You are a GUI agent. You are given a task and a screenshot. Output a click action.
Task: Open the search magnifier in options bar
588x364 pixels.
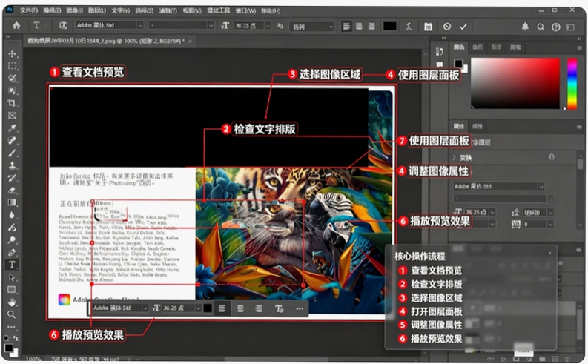(541, 27)
